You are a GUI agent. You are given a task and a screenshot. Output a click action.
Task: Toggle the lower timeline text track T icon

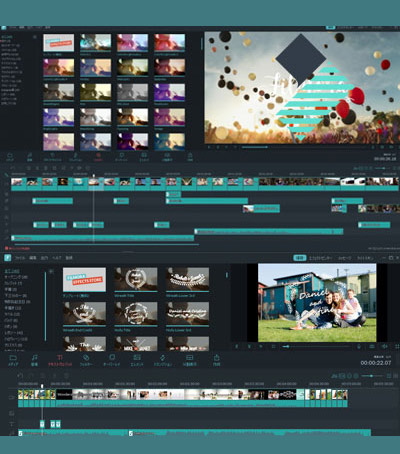12,424
